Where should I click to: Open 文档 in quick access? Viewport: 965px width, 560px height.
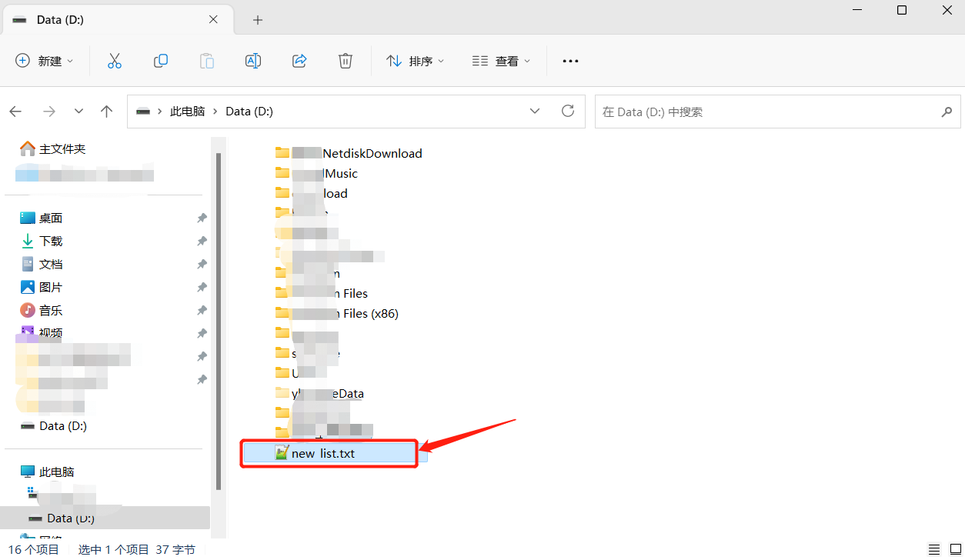pyautogui.click(x=42, y=264)
